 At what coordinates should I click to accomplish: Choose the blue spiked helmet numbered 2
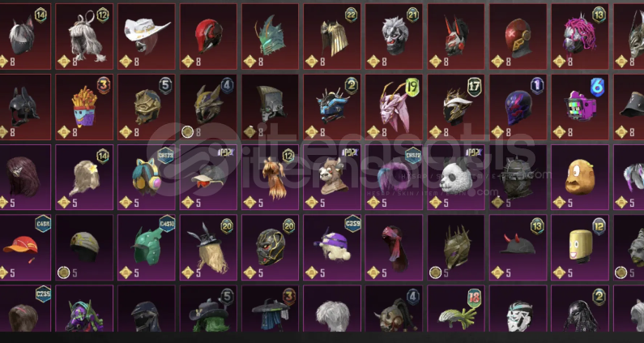tap(332, 107)
